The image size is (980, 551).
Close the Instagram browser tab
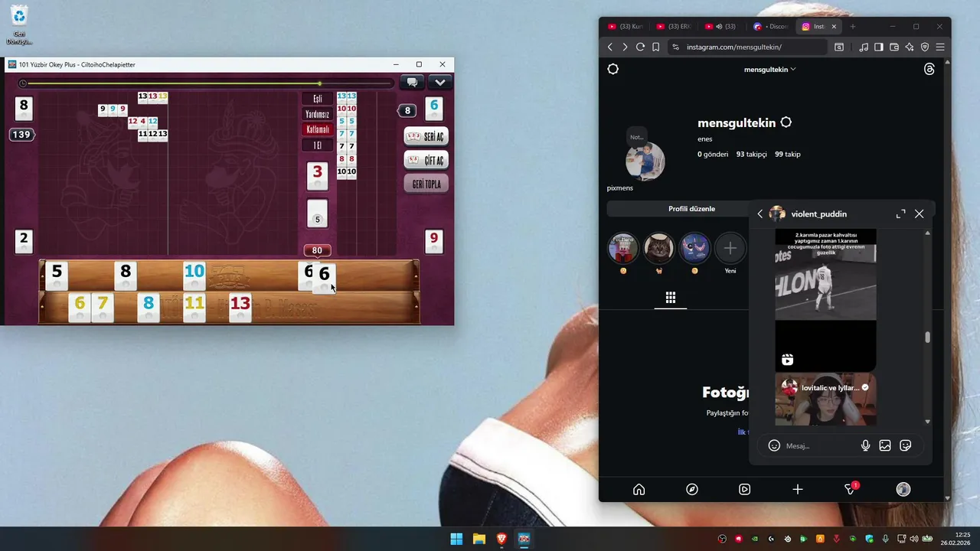pos(834,26)
